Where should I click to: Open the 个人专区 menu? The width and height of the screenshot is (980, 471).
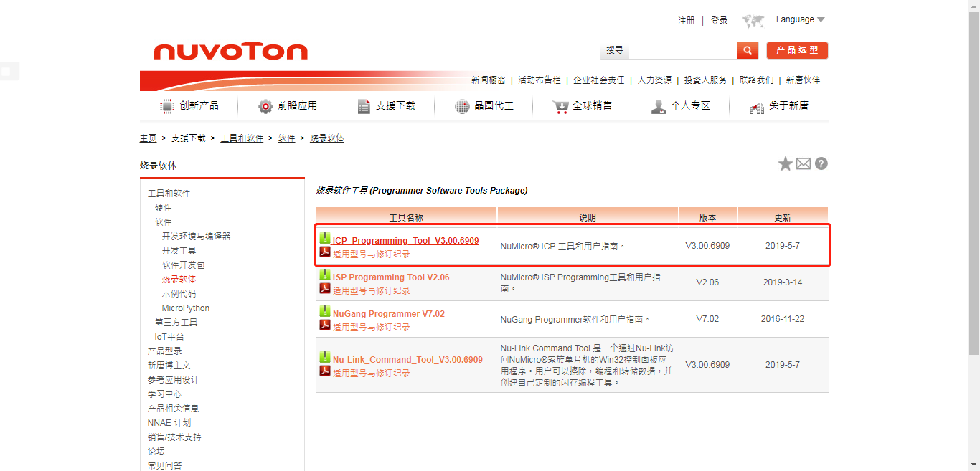coord(690,105)
